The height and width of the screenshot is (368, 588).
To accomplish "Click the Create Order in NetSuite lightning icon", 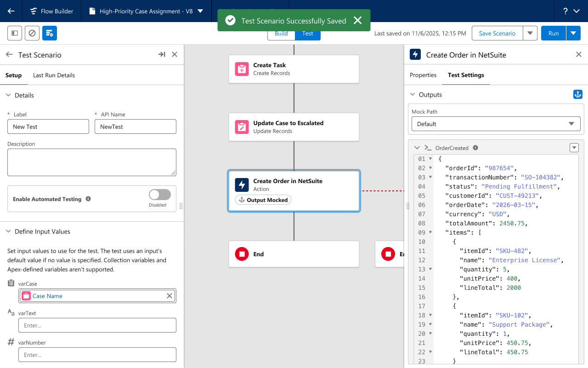I will coord(242,185).
